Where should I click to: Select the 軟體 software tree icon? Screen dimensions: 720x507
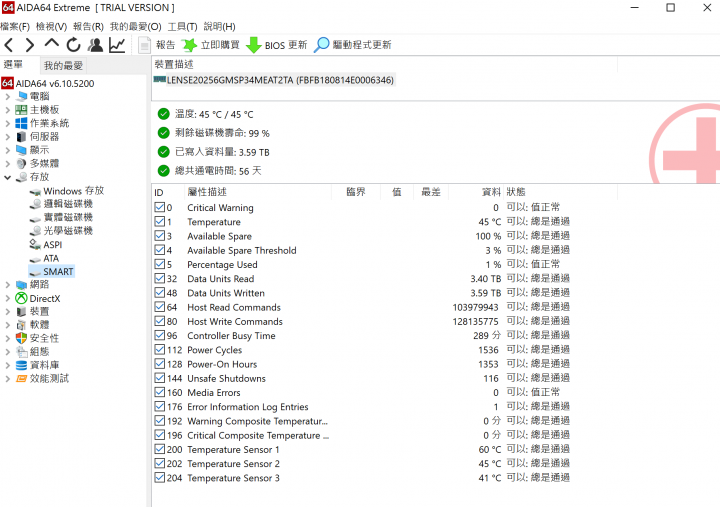click(x=21, y=325)
